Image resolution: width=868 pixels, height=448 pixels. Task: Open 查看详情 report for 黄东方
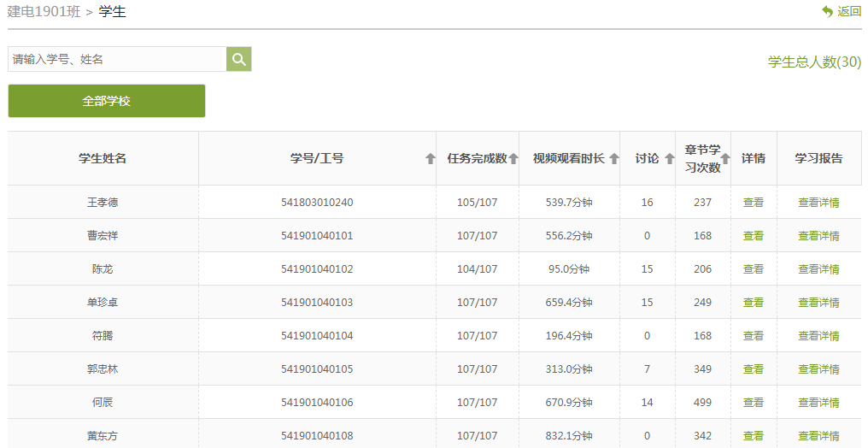[x=818, y=436]
